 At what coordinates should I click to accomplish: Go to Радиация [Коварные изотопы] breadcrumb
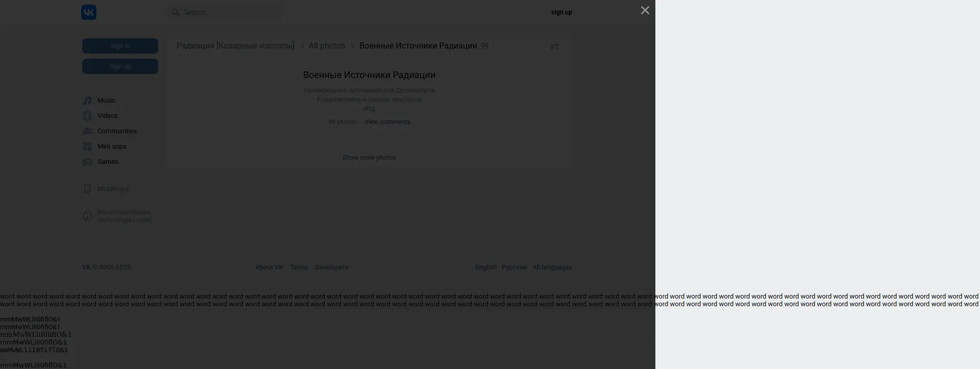235,45
